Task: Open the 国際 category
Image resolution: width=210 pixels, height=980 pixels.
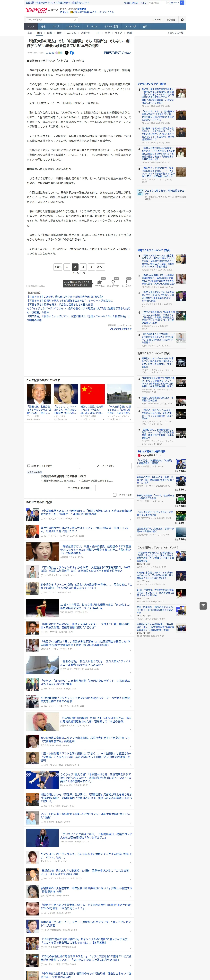Action: 49,33
